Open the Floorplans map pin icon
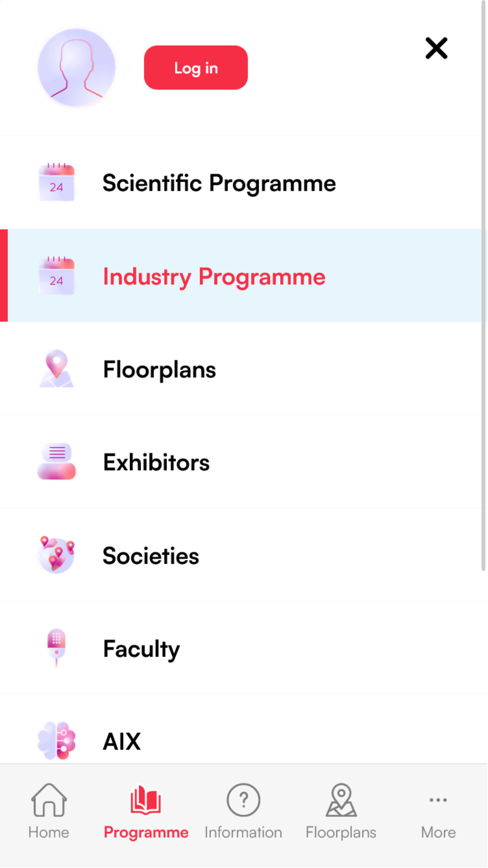 [57, 369]
